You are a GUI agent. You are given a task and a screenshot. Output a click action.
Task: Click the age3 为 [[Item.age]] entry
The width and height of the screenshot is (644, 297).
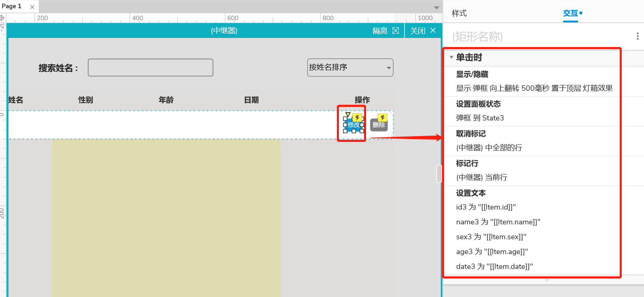(x=492, y=252)
